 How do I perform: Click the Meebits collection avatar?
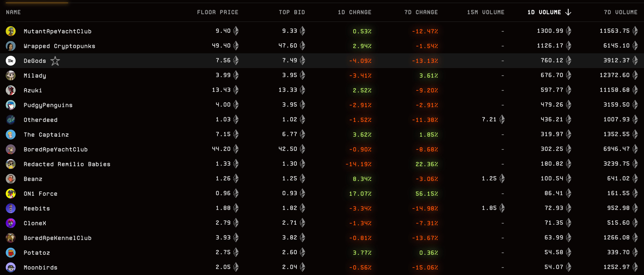pos(11,208)
